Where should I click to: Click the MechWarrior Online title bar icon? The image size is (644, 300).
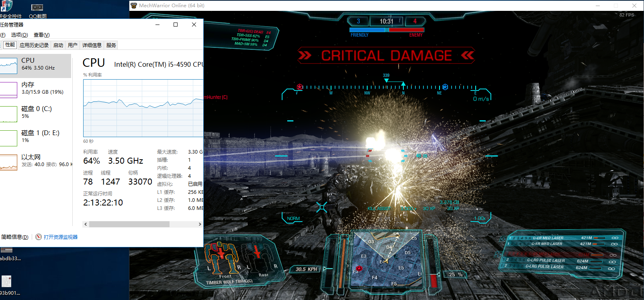[x=134, y=6]
